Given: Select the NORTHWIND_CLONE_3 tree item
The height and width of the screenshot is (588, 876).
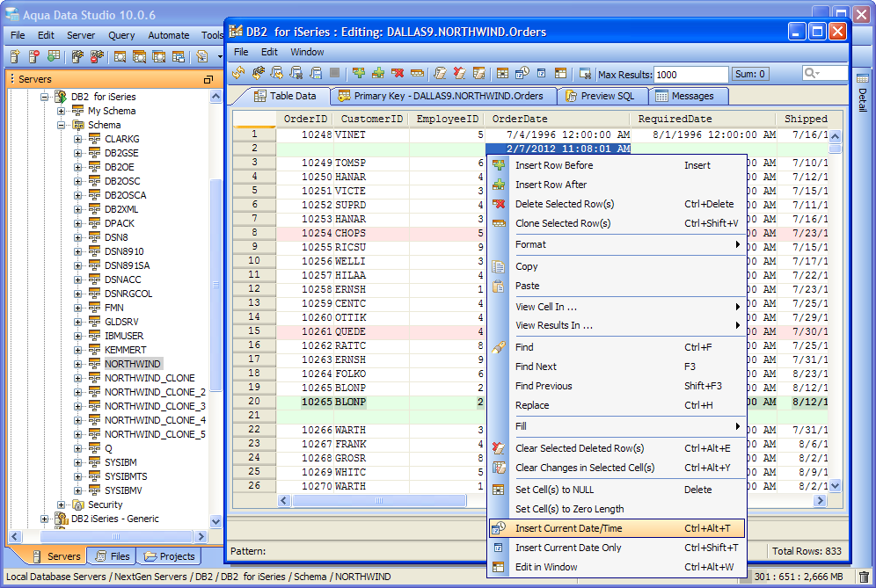Looking at the screenshot, I should click(155, 406).
